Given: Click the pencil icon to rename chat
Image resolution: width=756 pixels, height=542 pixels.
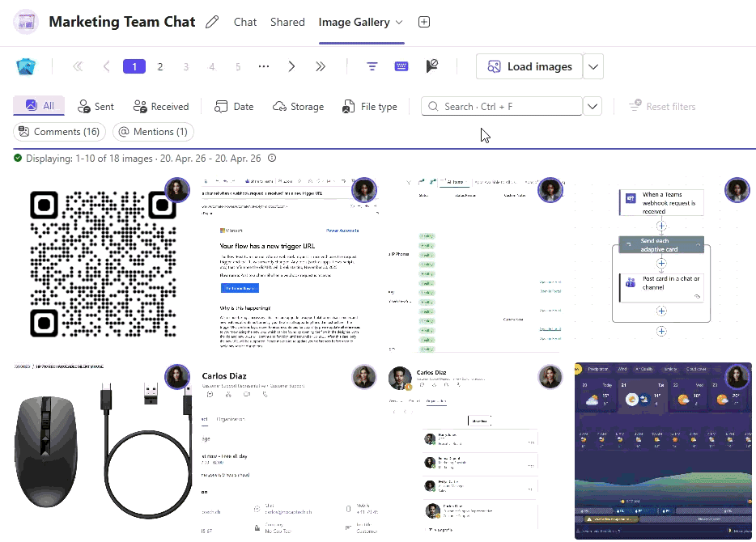Looking at the screenshot, I should point(211,22).
